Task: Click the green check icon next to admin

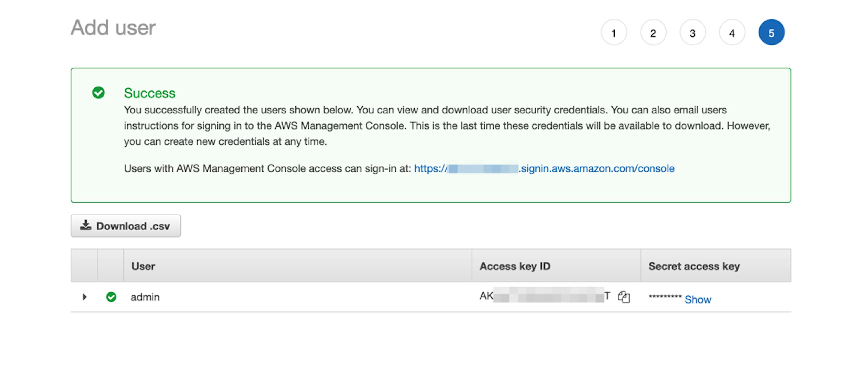Action: 111,297
